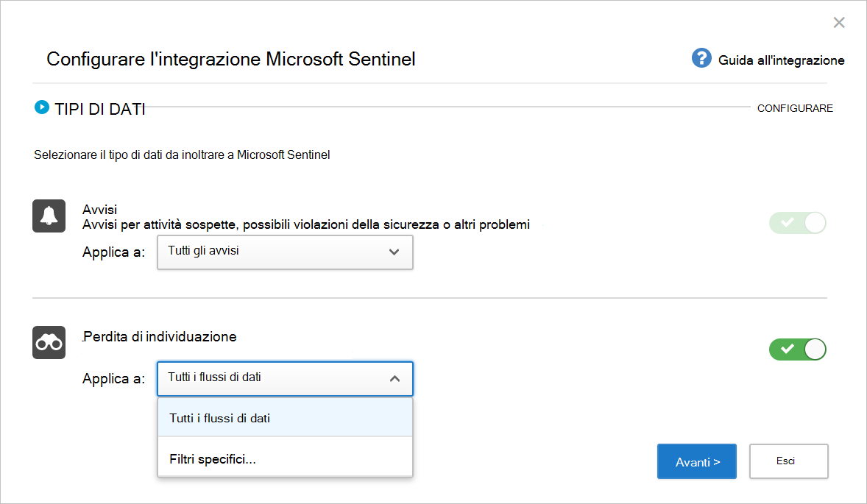The height and width of the screenshot is (504, 867).
Task: Click the bell Avvisi icon
Action: point(49,216)
